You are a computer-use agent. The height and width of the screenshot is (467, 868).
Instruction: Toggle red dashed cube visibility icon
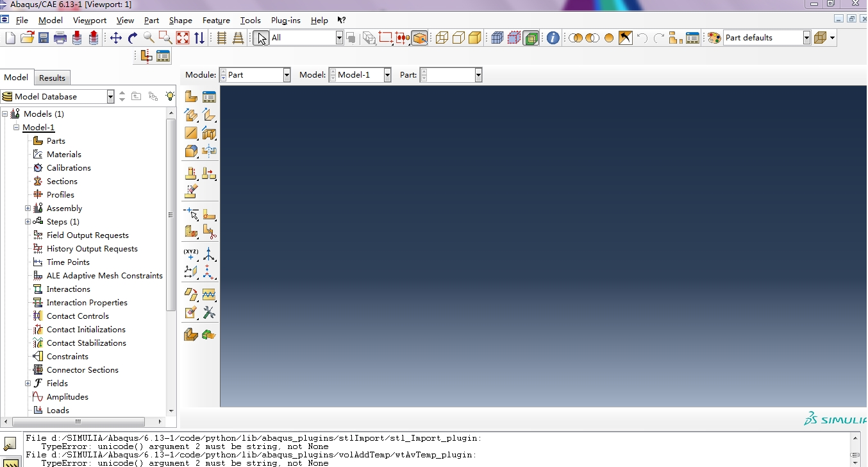tap(514, 38)
